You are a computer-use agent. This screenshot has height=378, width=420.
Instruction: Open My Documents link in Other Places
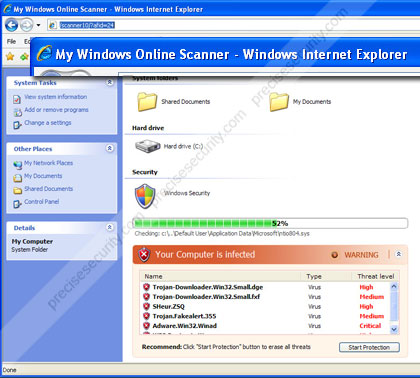point(43,176)
